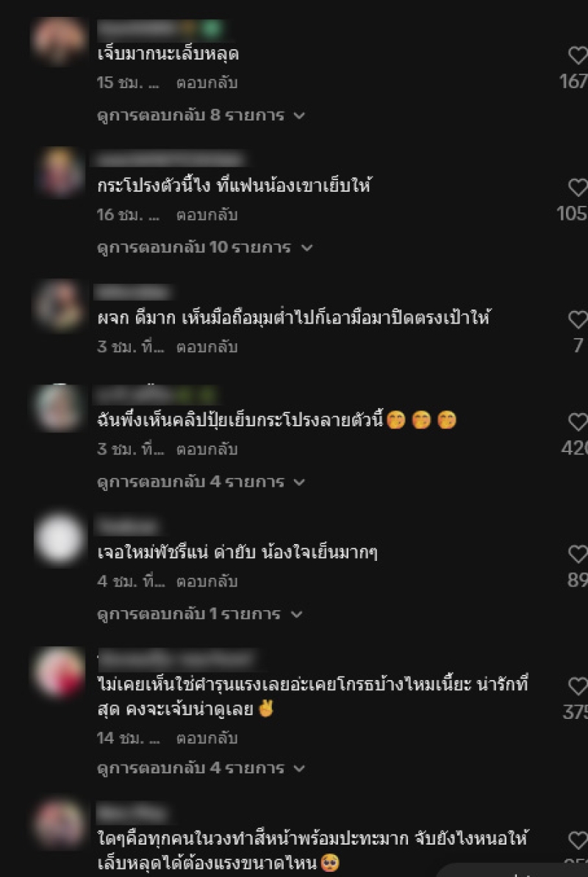The height and width of the screenshot is (877, 588).
Task: Reply to the comment ending "คงจะเจ็บน่าดูเลย"
Action: [207, 738]
